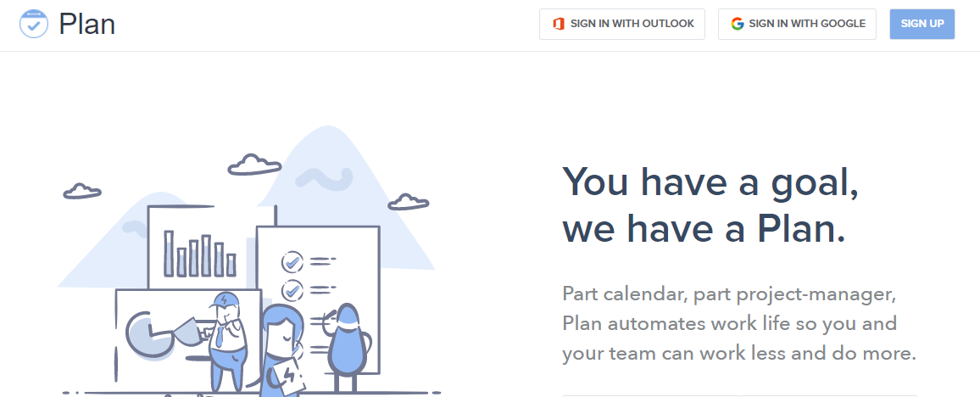The image size is (980, 397).
Task: Click the Plan checkmark logo icon
Action: click(34, 24)
